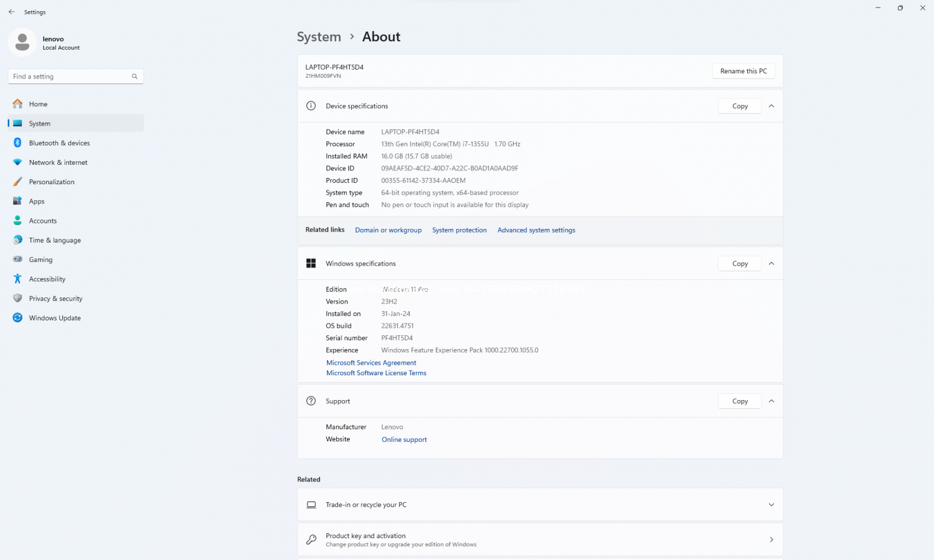Click the search magnifier icon
This screenshot has width=934, height=560.
(134, 77)
